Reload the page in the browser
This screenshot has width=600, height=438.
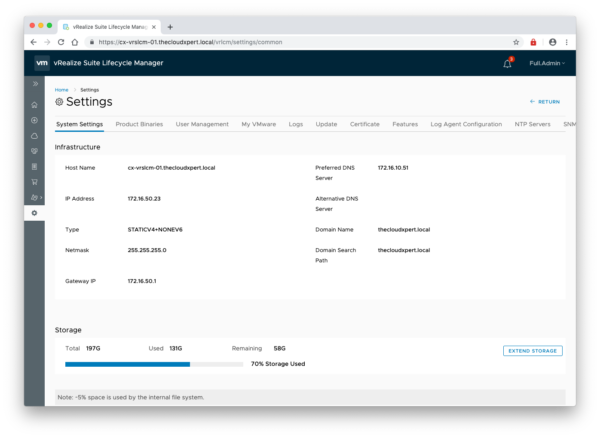click(61, 42)
